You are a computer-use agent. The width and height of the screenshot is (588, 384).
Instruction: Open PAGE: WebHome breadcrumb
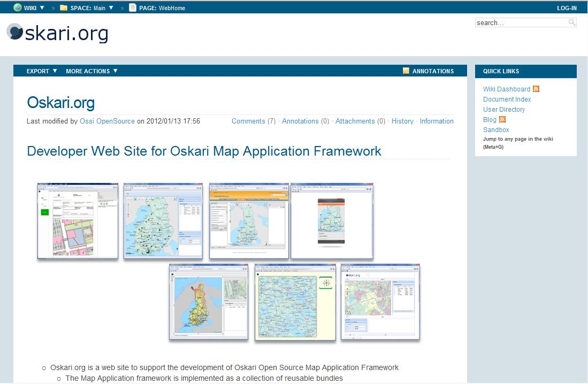(162, 8)
